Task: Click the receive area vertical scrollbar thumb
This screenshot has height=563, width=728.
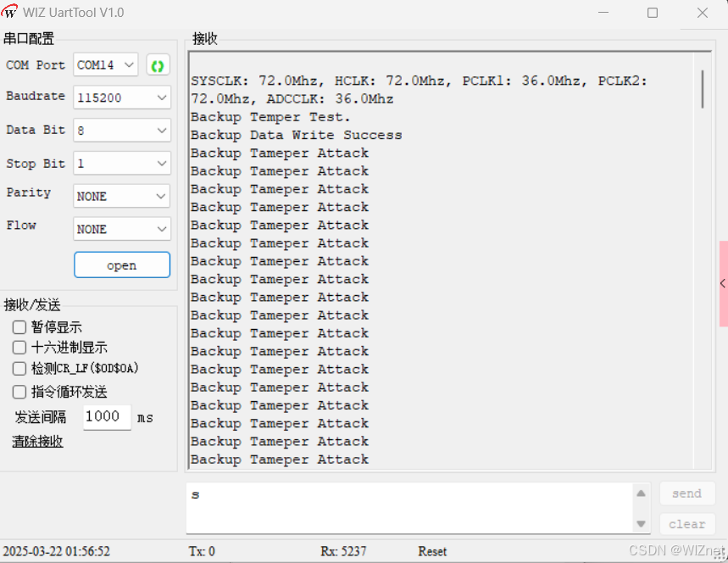Action: click(x=703, y=89)
